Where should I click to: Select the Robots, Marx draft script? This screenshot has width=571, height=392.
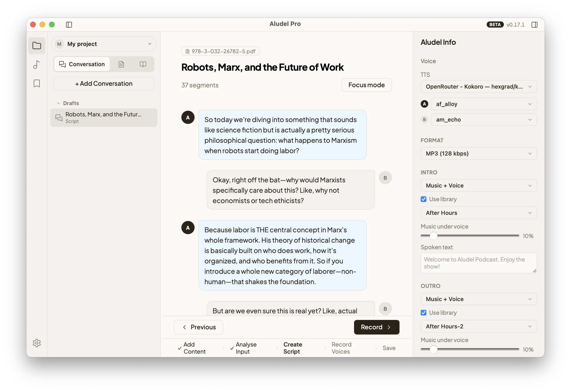[x=104, y=118]
